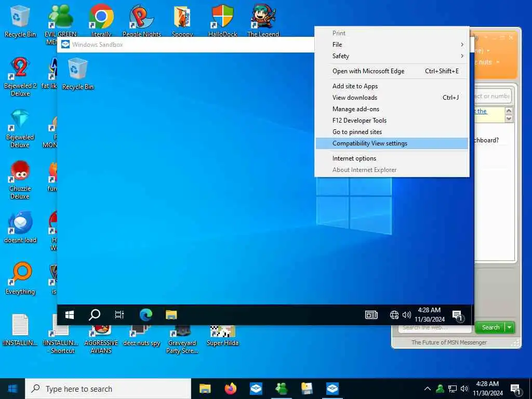The width and height of the screenshot is (532, 399).
Task: Open File Explorer in Sandbox taskbar
Action: [x=171, y=315]
